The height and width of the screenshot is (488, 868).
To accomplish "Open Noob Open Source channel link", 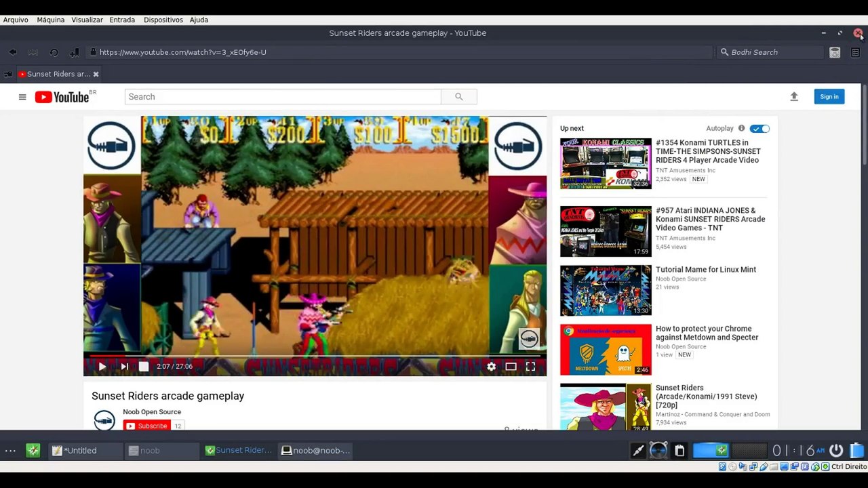I will pos(152,412).
